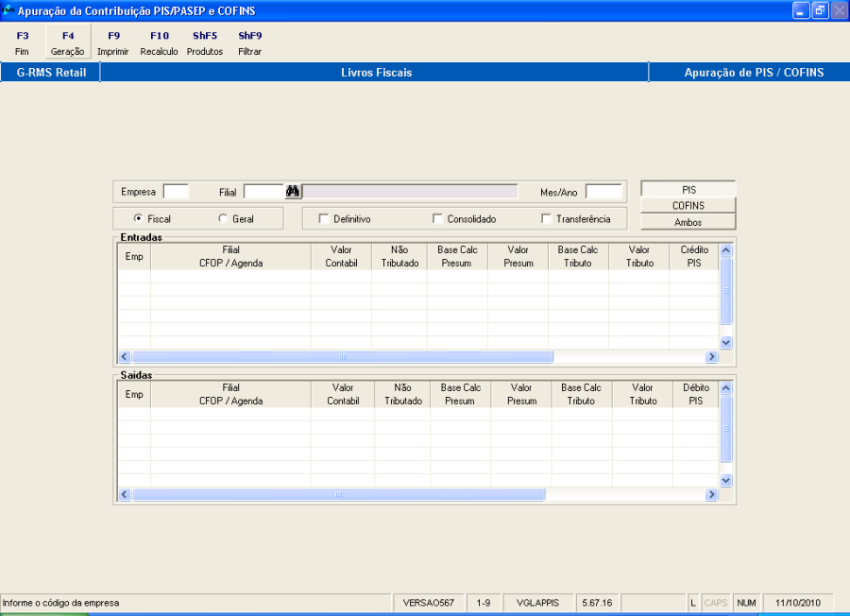Click the G-RMS Retail banner label

52,72
